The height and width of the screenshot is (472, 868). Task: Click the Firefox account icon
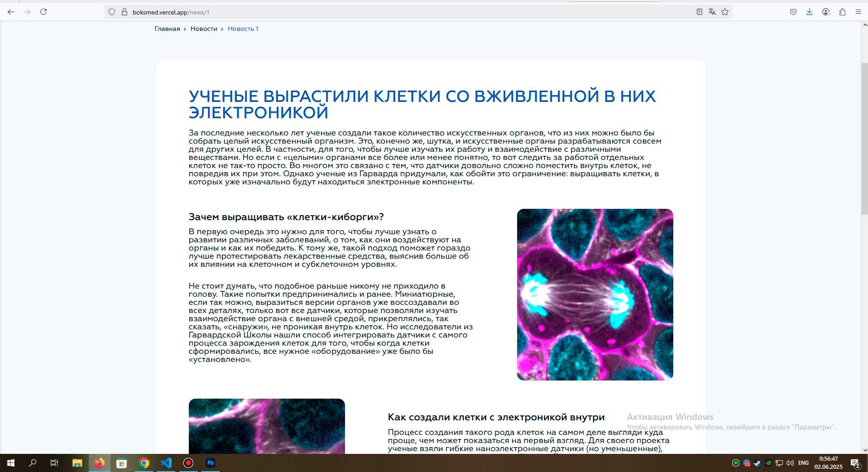tap(826, 12)
